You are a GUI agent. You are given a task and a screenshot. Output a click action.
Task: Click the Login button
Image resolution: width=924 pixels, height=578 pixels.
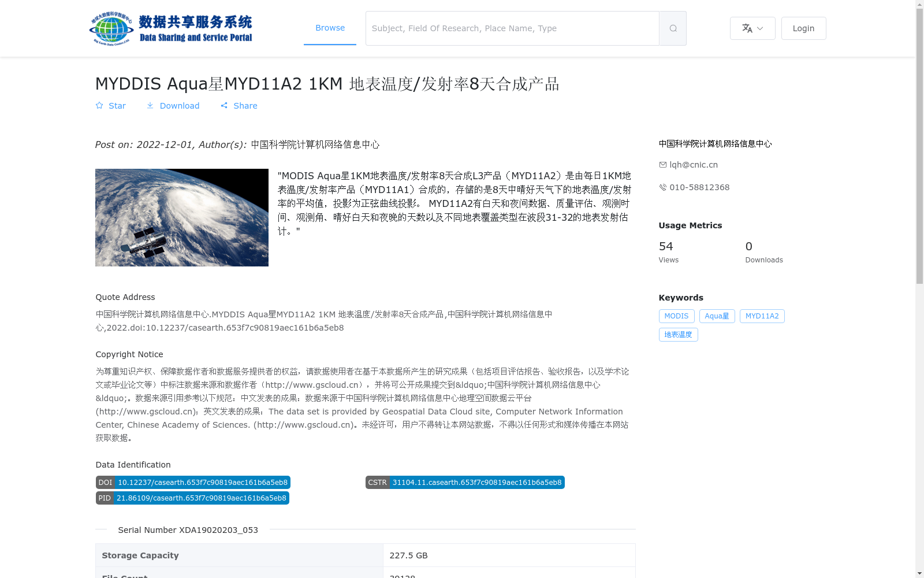coord(803,28)
